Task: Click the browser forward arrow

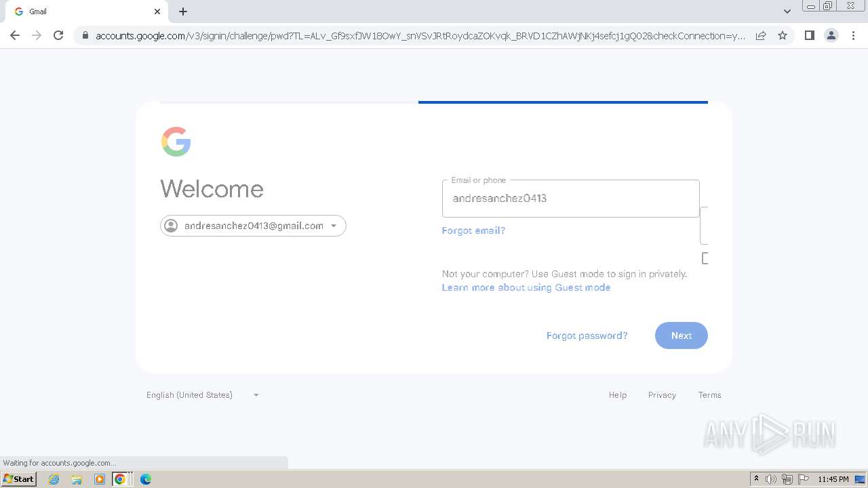Action: [x=37, y=35]
